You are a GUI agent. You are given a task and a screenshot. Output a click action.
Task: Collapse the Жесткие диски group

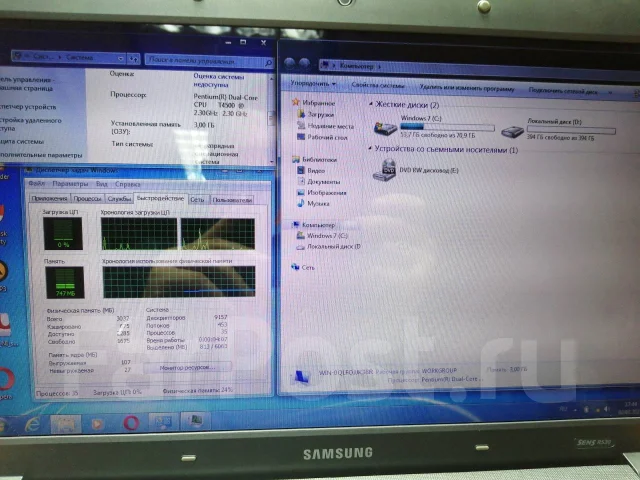coord(371,104)
